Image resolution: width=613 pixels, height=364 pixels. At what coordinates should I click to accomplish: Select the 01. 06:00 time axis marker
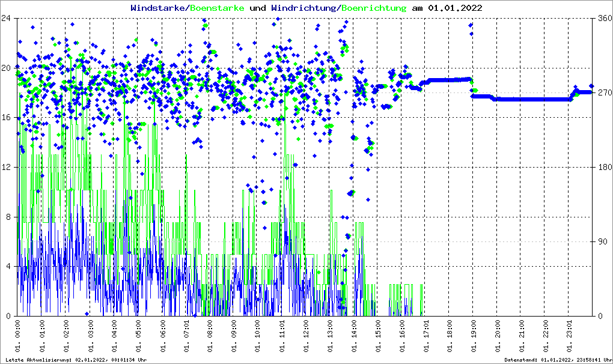click(x=163, y=336)
